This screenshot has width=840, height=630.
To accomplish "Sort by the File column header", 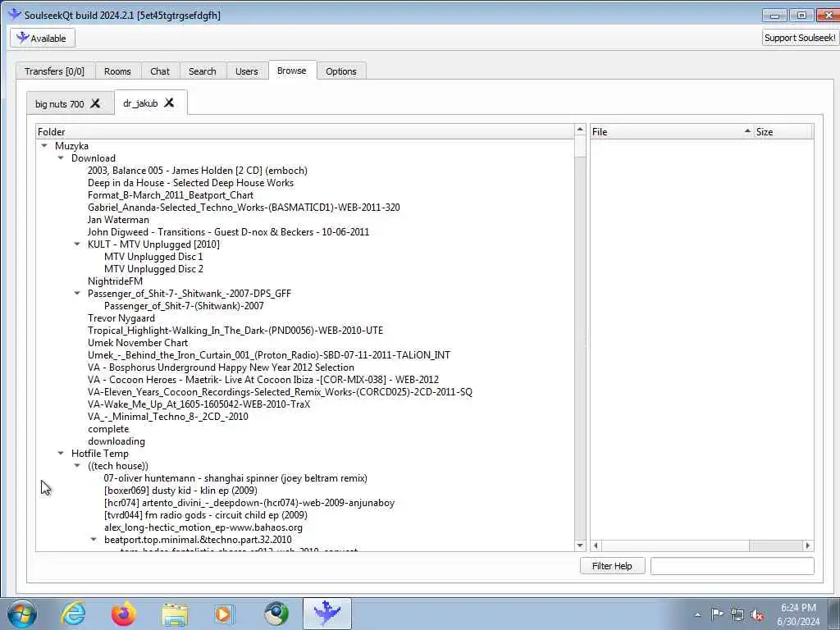I will (x=672, y=132).
